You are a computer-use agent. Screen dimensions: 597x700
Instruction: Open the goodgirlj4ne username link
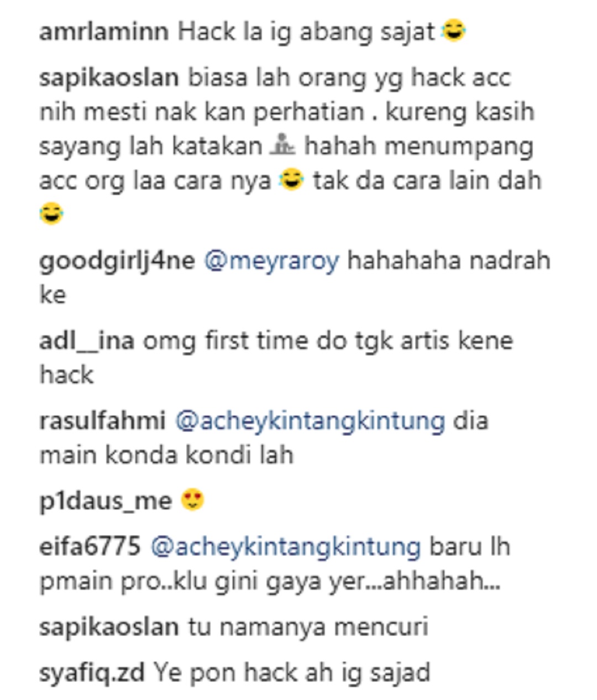pos(117,261)
